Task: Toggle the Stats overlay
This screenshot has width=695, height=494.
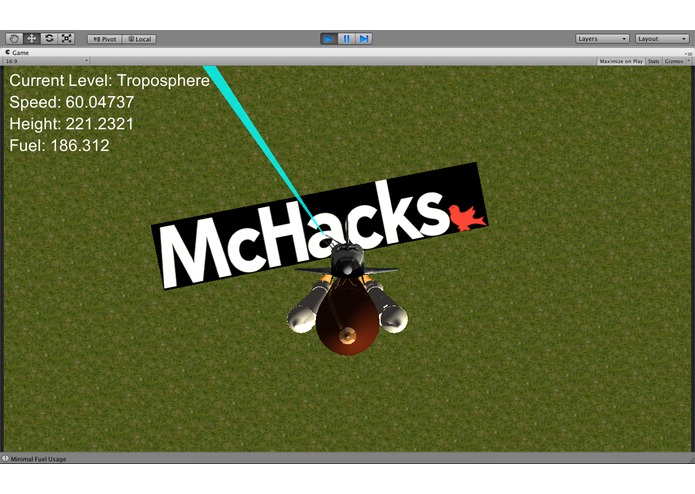Action: click(x=654, y=61)
